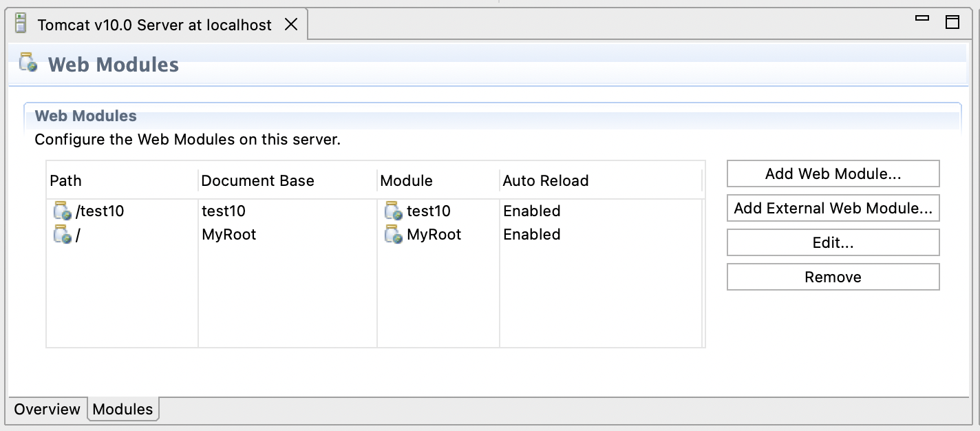Screen dimensions: 980x431
Task: Click MyRoot in the Module column
Action: point(434,234)
